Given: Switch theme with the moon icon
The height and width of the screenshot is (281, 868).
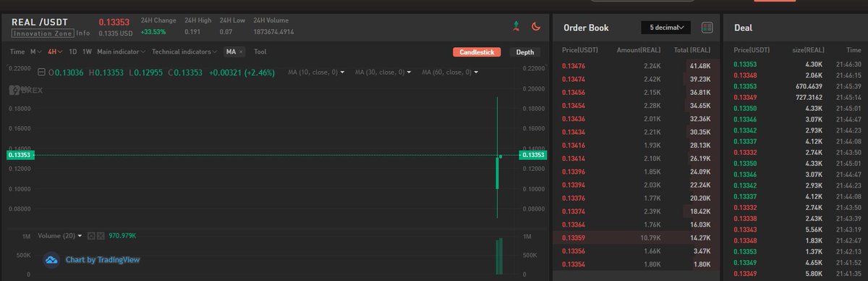Looking at the screenshot, I should [x=536, y=27].
